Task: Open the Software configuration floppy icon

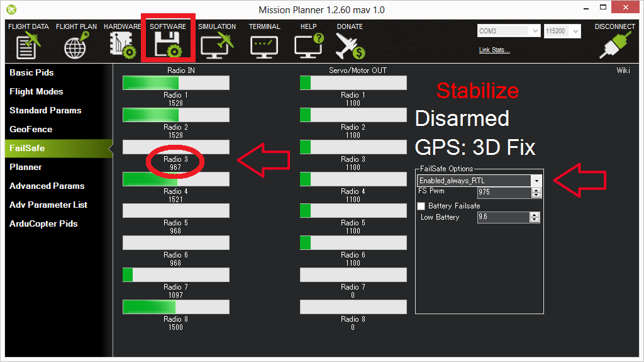Action: (167, 46)
